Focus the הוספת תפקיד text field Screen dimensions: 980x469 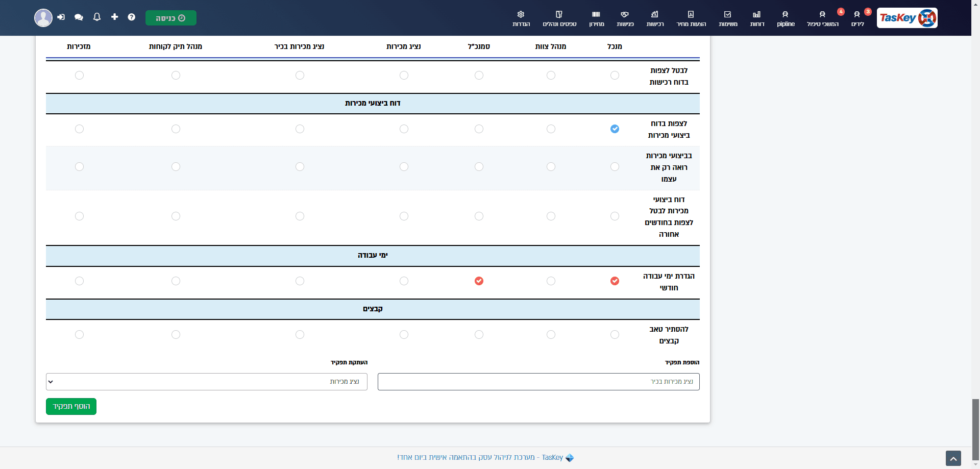[538, 382]
